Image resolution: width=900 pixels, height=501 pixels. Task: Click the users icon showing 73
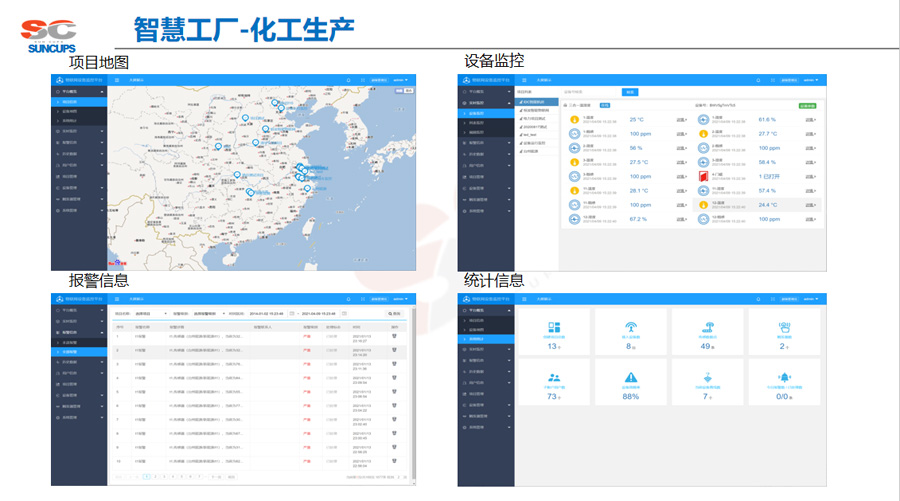click(x=555, y=377)
